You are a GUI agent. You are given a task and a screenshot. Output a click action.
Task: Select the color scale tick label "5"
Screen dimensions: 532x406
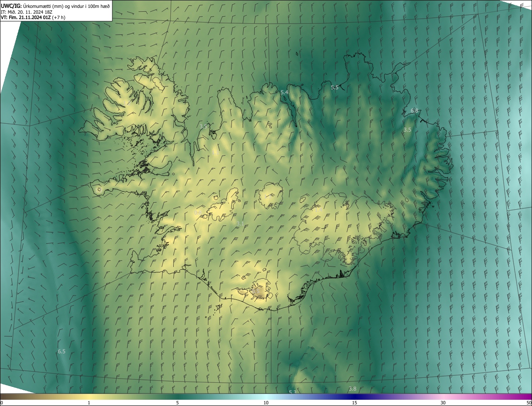(x=177, y=403)
